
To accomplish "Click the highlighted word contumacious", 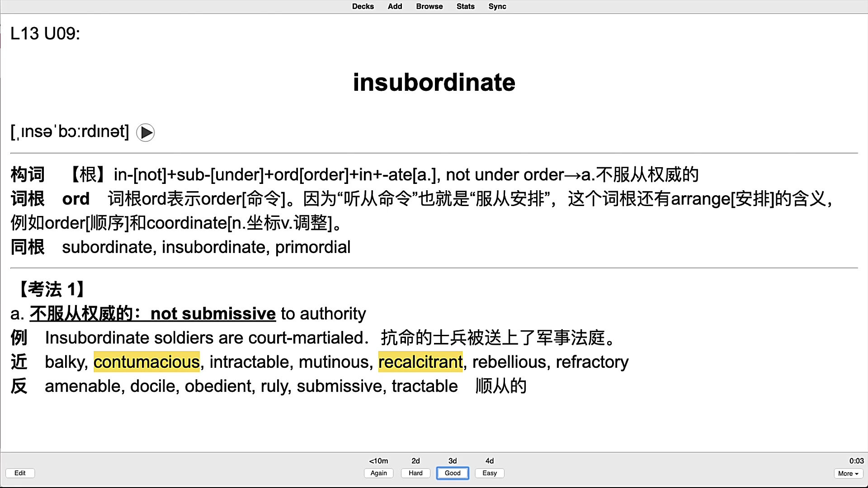I will tap(146, 362).
